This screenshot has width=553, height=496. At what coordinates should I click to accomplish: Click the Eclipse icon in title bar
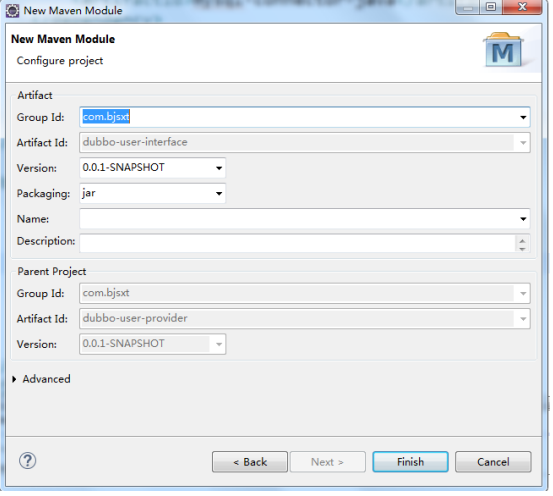tap(12, 11)
